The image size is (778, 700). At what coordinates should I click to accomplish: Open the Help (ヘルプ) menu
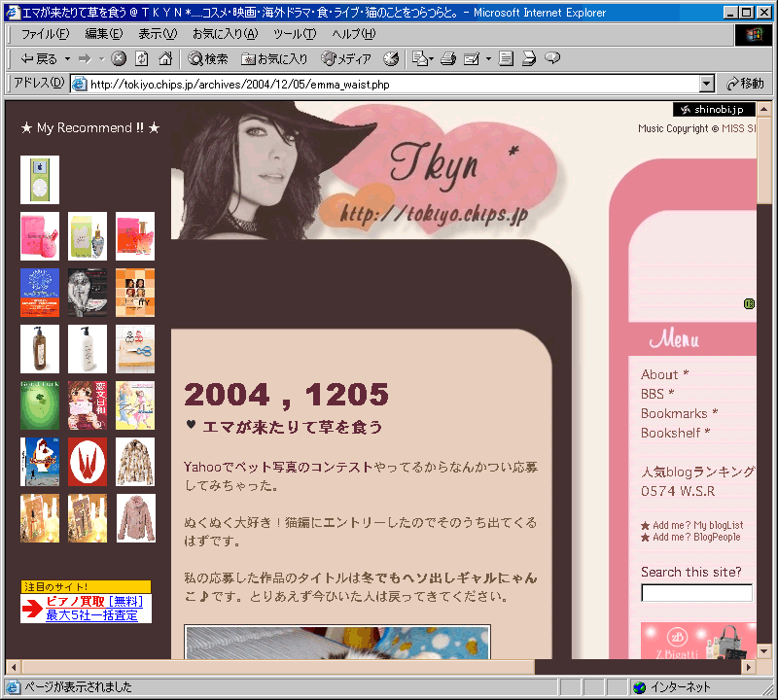tap(354, 34)
